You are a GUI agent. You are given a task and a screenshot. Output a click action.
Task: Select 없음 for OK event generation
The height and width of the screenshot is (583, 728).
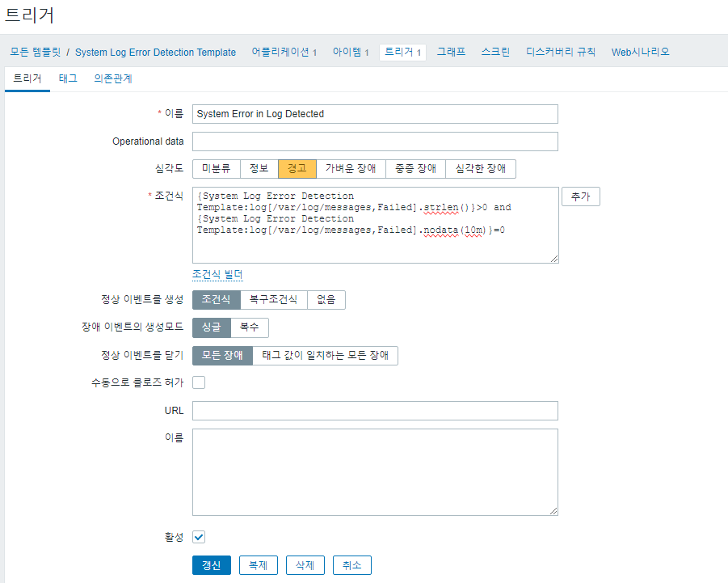(326, 300)
